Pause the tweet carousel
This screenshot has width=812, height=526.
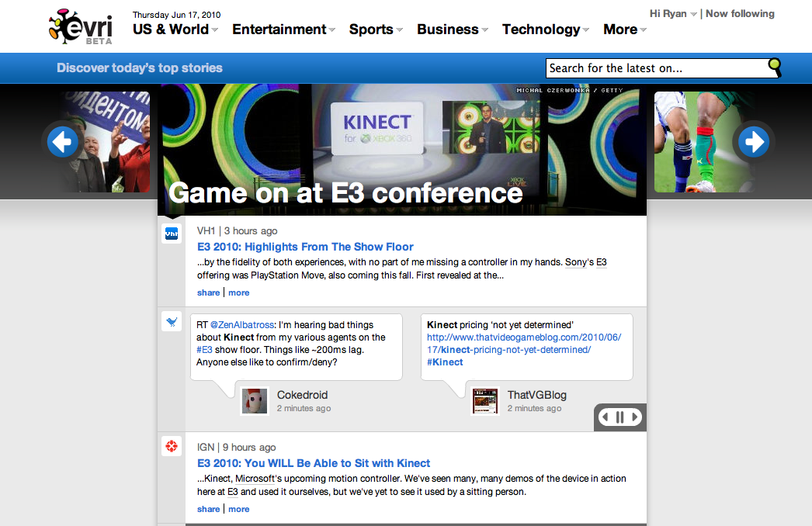tap(620, 417)
